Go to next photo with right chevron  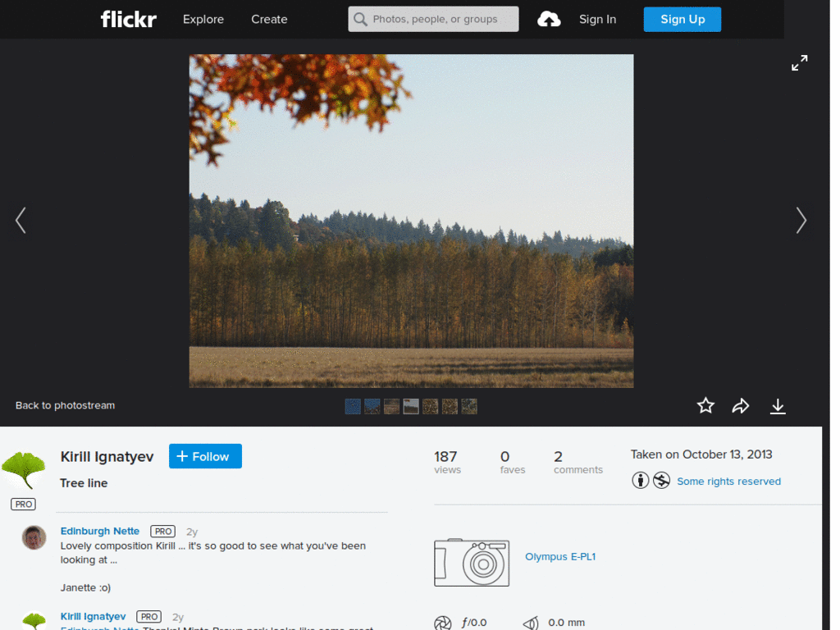801,220
